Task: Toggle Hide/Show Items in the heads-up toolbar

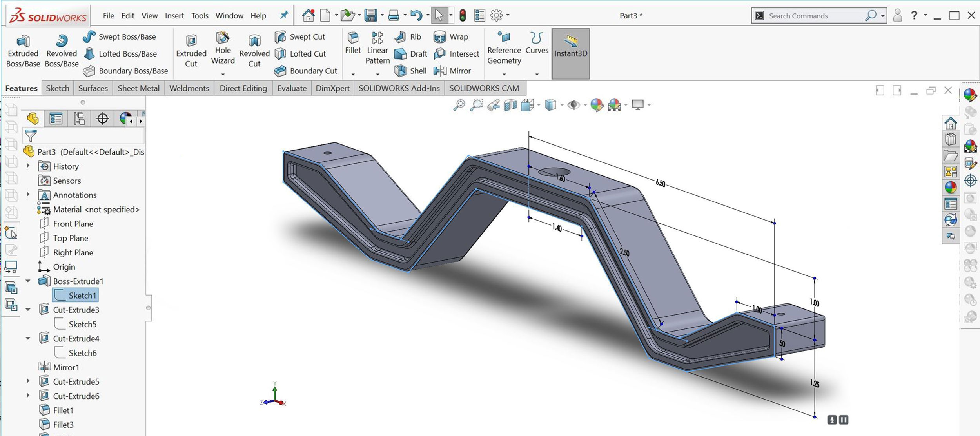Action: tap(575, 105)
